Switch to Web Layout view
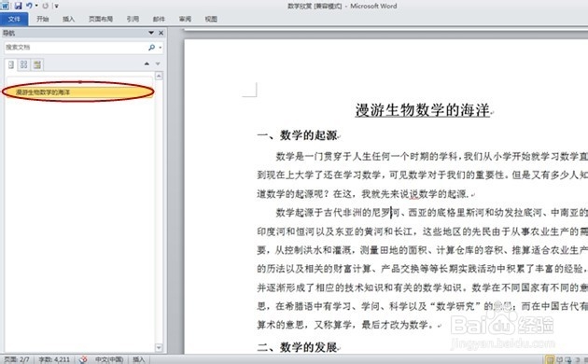The width and height of the screenshot is (588, 364). click(x=568, y=359)
